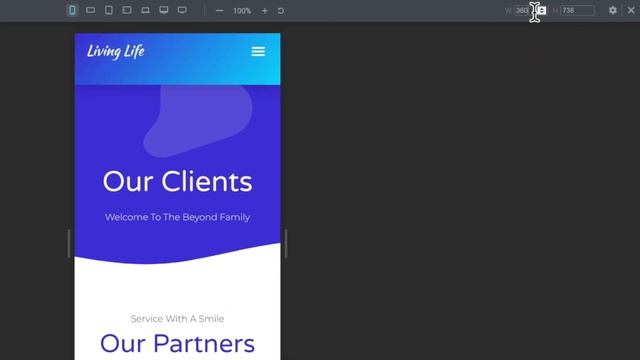Open the hamburger menu on Living Life header

point(258,51)
